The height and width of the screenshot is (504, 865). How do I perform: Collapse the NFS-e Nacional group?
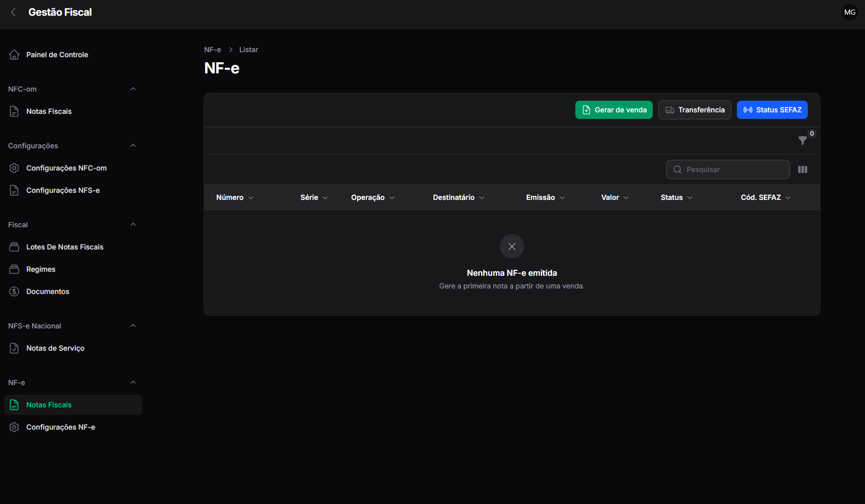133,326
